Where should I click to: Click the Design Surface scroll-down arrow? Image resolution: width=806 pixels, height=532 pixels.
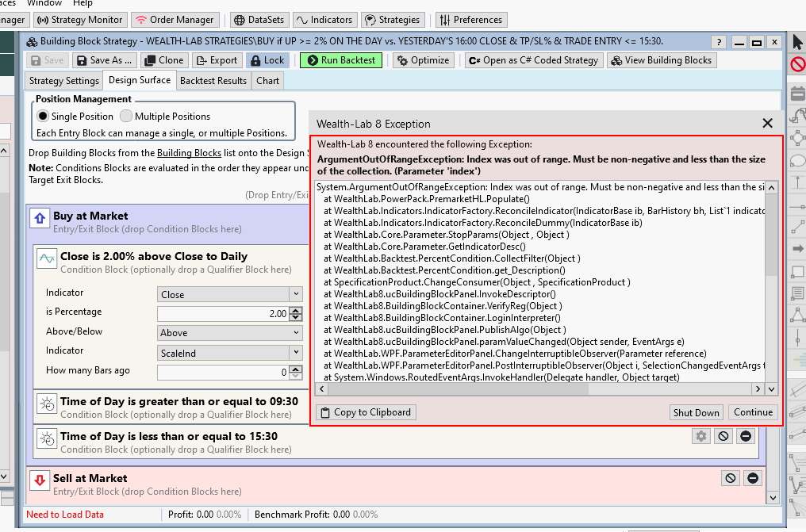click(773, 498)
